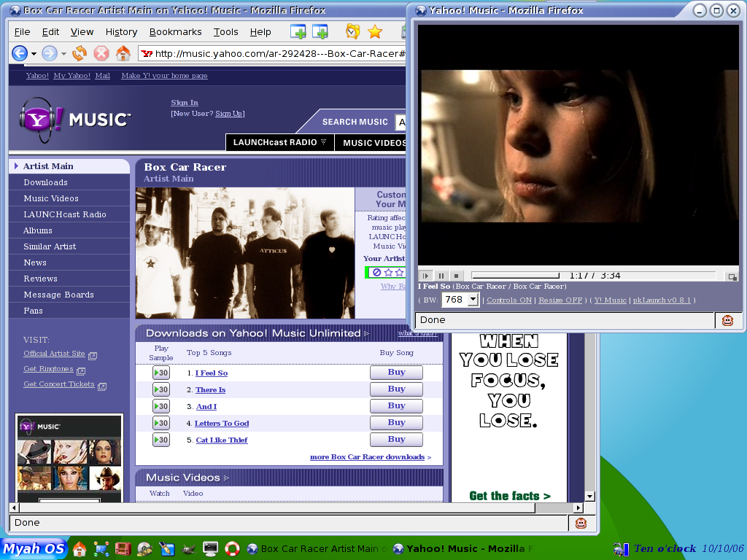Open the network connections icon in taskbar

(x=101, y=548)
